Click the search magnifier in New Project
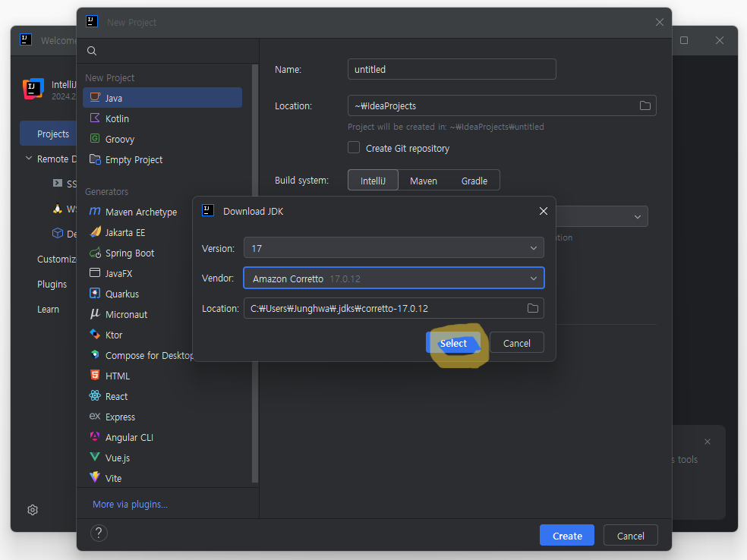 pos(92,51)
